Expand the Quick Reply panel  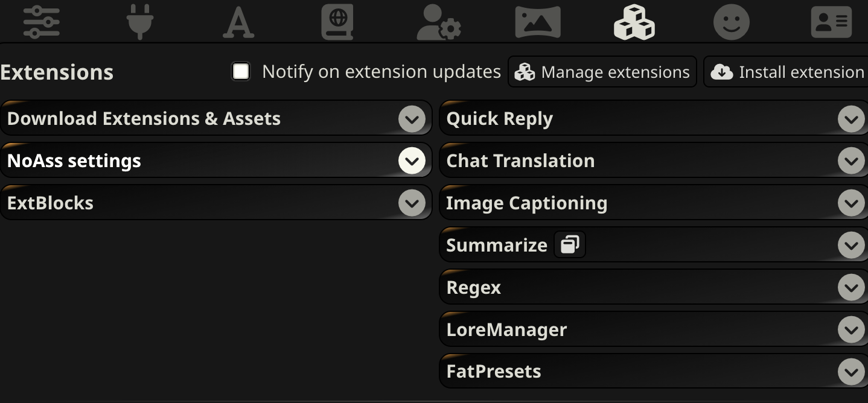[850, 119]
